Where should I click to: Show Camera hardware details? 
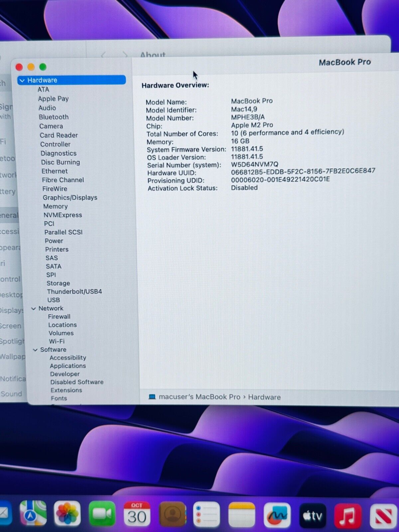point(51,126)
